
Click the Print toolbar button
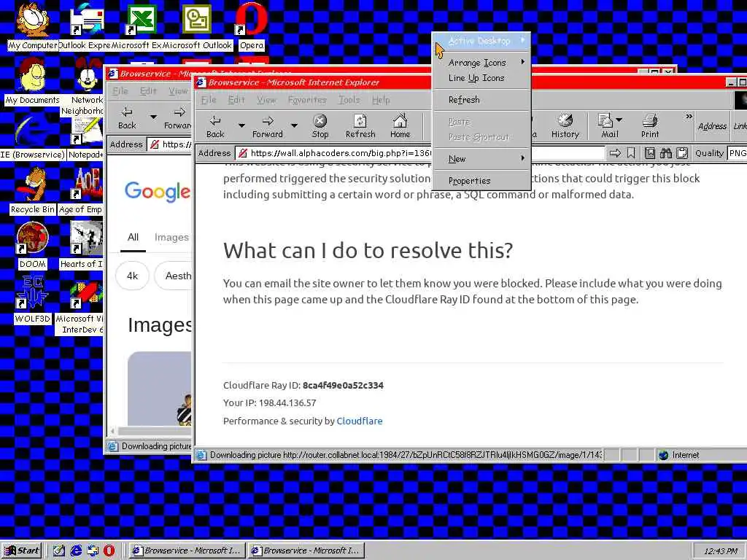coord(650,126)
